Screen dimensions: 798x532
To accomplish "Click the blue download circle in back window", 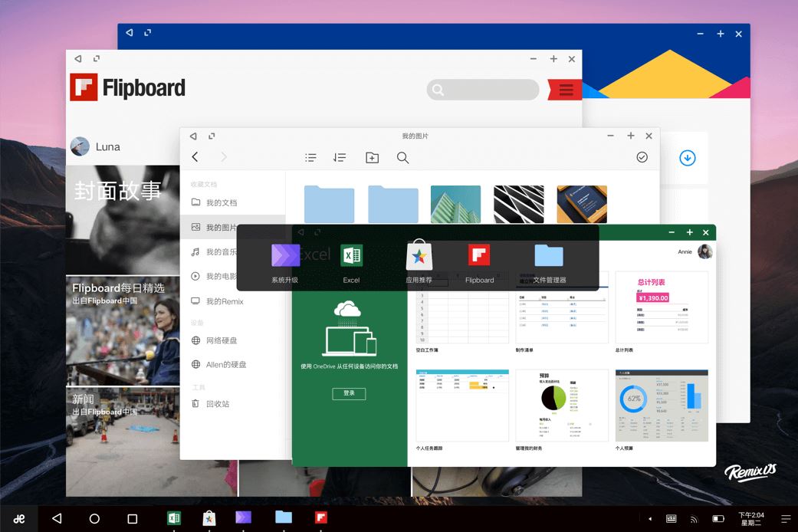I will (x=688, y=158).
